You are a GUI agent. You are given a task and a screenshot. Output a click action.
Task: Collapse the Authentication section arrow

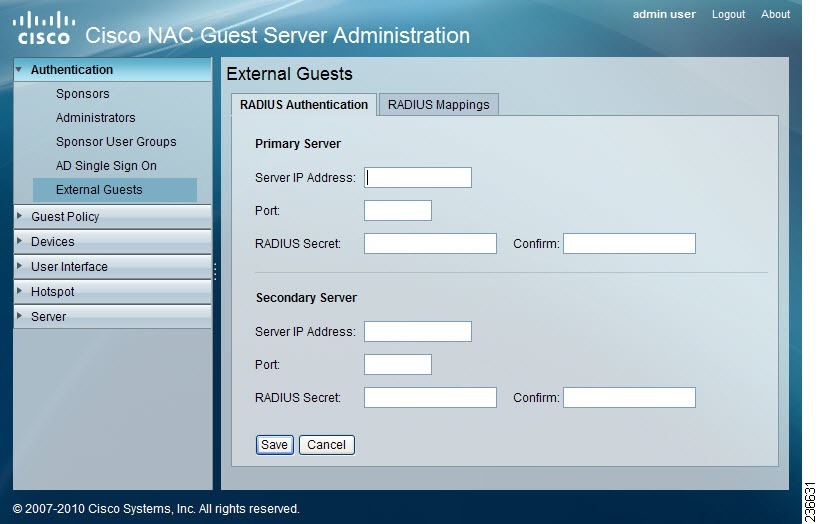[19, 69]
